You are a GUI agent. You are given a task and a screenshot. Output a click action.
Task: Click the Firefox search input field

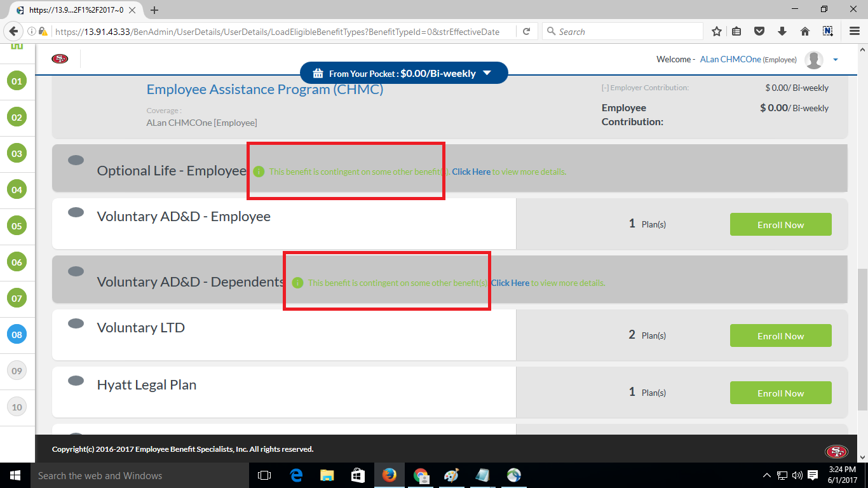click(x=626, y=31)
